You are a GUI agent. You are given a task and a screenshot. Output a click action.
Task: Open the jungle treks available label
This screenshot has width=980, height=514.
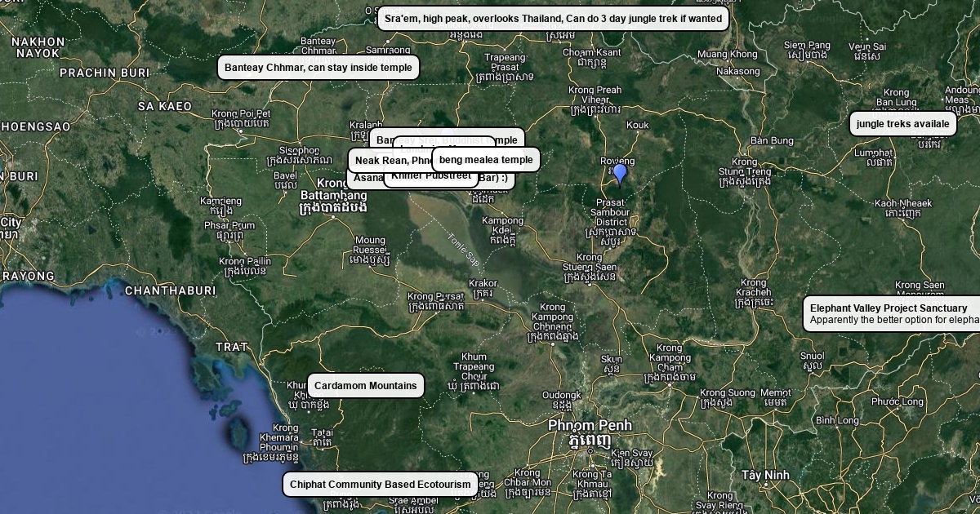click(x=902, y=124)
